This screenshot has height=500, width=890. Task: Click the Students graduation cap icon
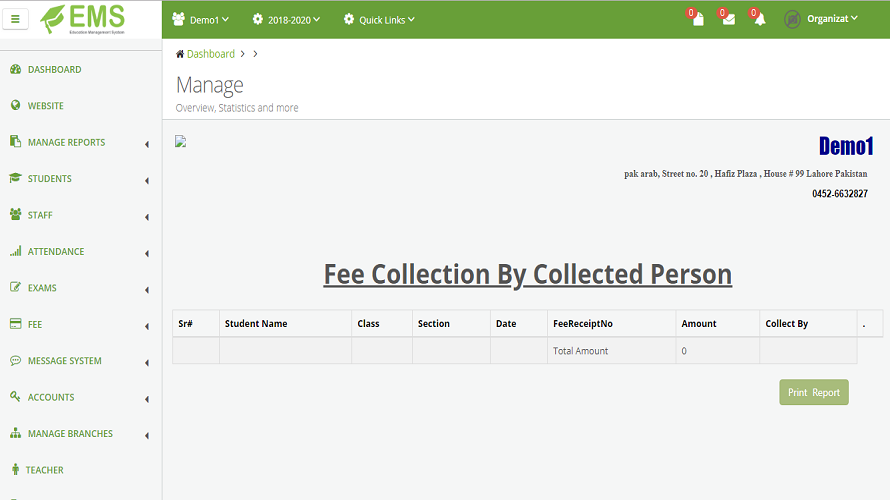tap(15, 178)
